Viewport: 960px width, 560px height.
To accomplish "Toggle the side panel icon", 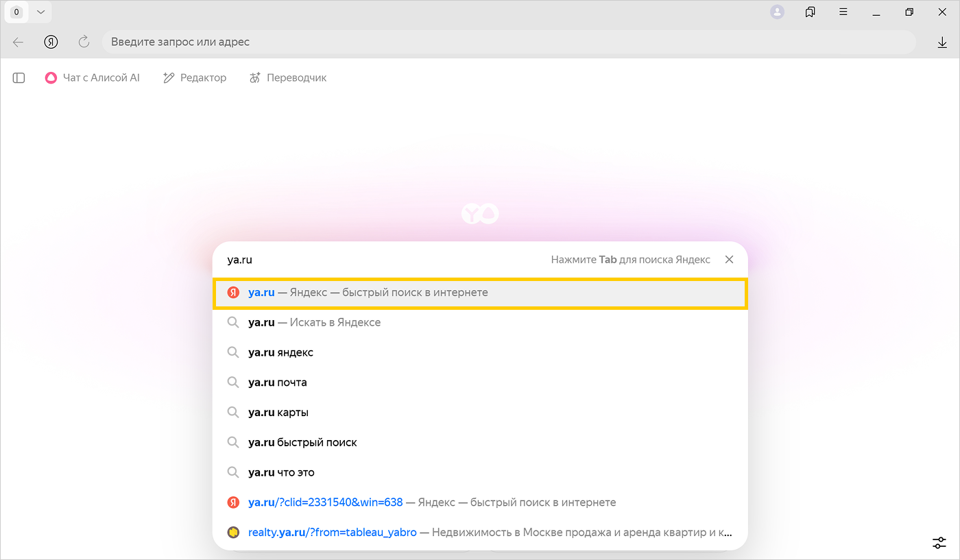I will [19, 78].
